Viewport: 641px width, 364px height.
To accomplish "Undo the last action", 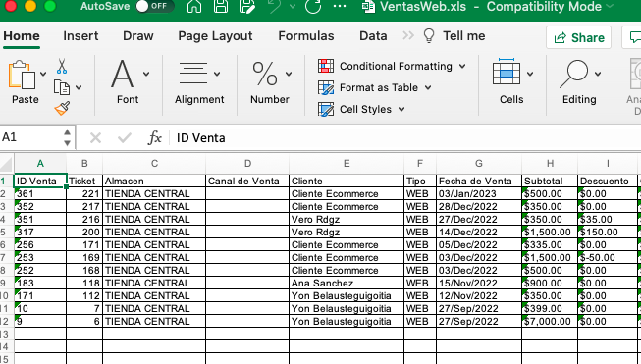I will (274, 6).
